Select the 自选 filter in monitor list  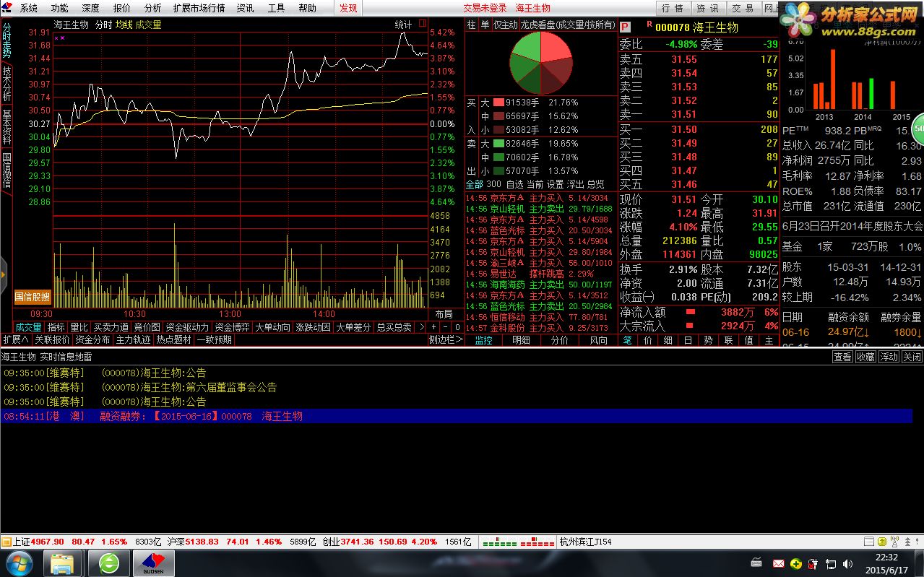[x=514, y=184]
